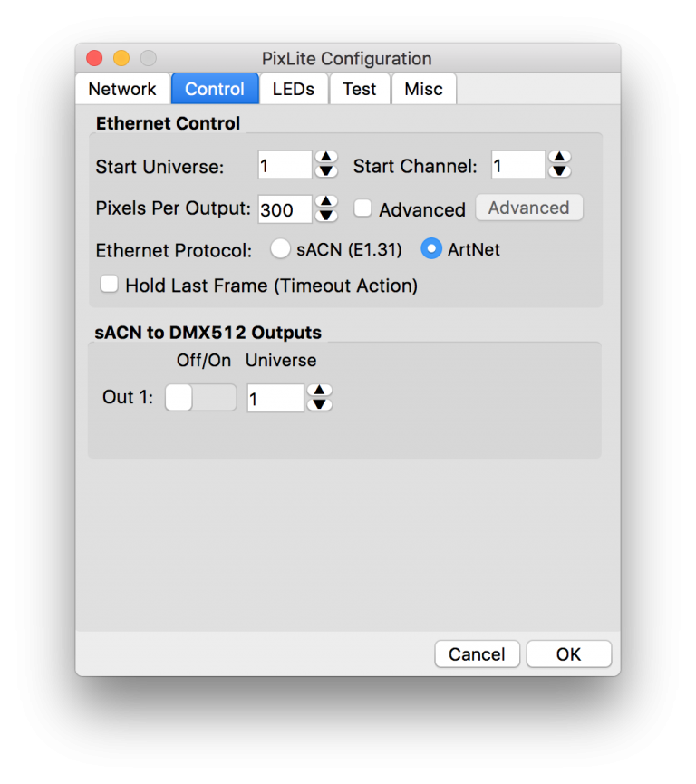696x784 pixels.
Task: Increase Pixels Per Output via up arrow
Action: (x=325, y=202)
